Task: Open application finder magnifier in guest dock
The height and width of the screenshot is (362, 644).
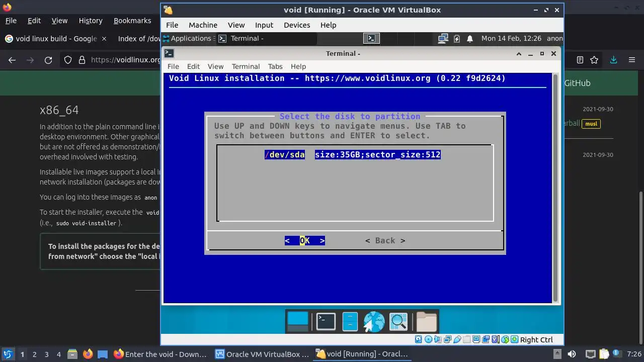Action: point(398,322)
